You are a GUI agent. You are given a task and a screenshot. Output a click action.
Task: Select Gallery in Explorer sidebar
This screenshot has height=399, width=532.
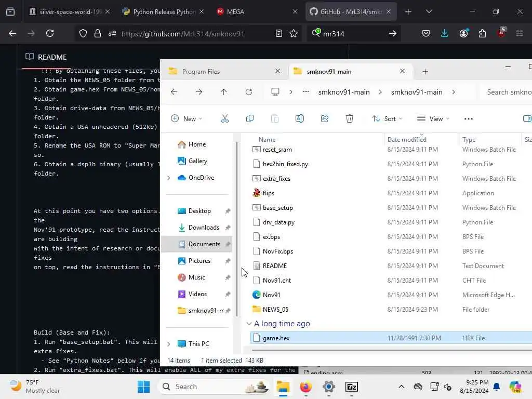[198, 161]
